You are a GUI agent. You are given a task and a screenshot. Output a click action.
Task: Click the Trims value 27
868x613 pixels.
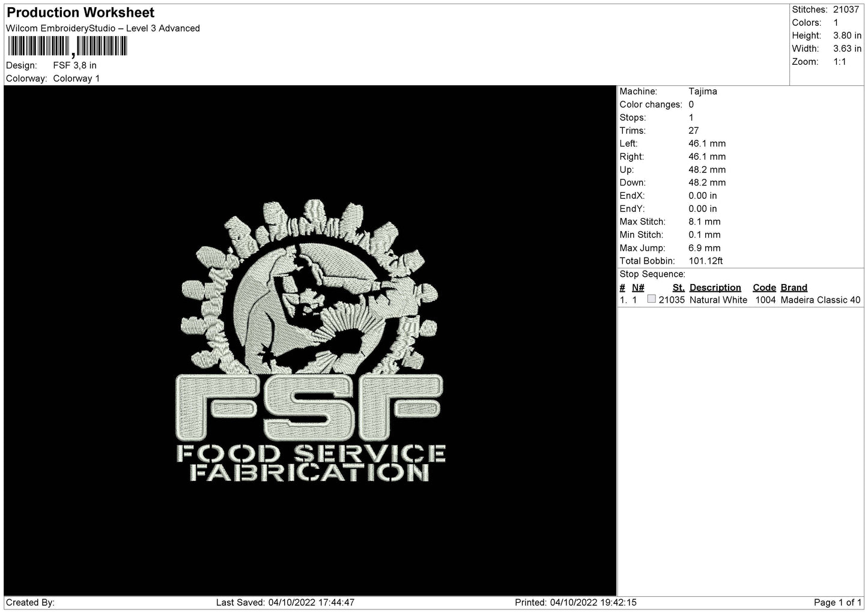pyautogui.click(x=694, y=130)
